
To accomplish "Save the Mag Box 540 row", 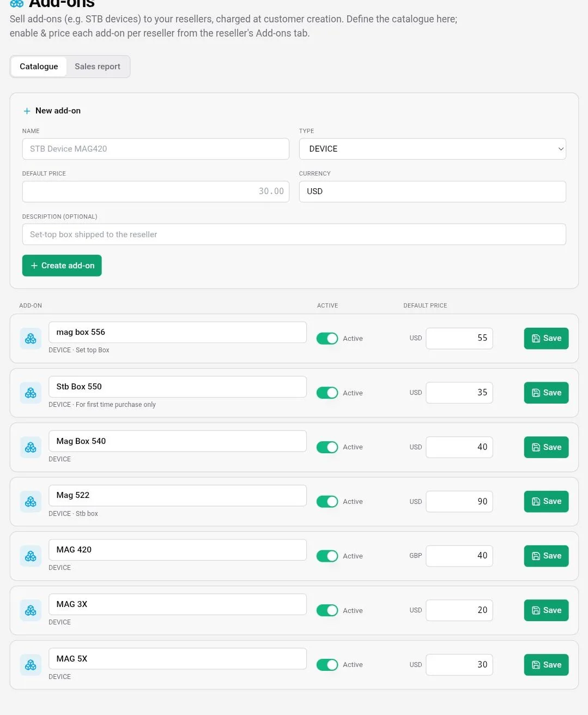I will click(x=546, y=447).
